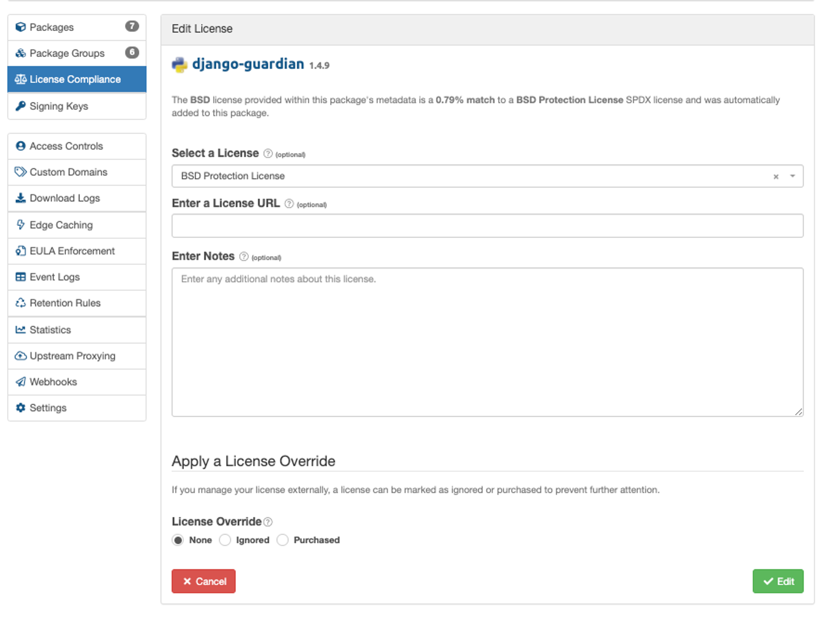Viewport: 840px width, 621px height.
Task: Select the Purchased override radio button
Action: pyautogui.click(x=282, y=540)
